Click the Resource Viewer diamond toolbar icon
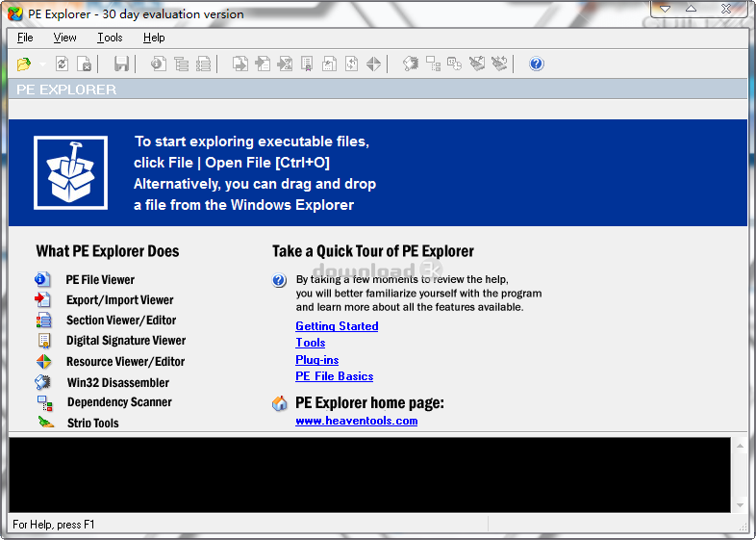The image size is (756, 540). pyautogui.click(x=373, y=64)
